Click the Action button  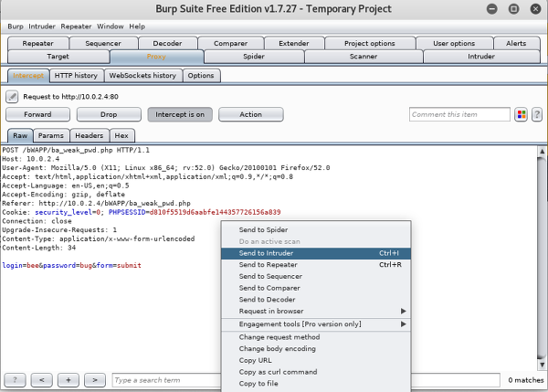click(x=251, y=115)
